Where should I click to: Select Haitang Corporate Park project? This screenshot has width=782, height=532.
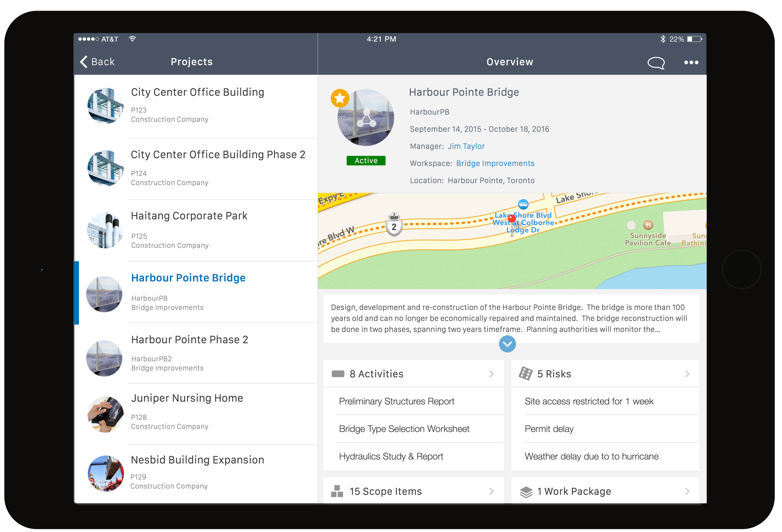[x=189, y=216]
